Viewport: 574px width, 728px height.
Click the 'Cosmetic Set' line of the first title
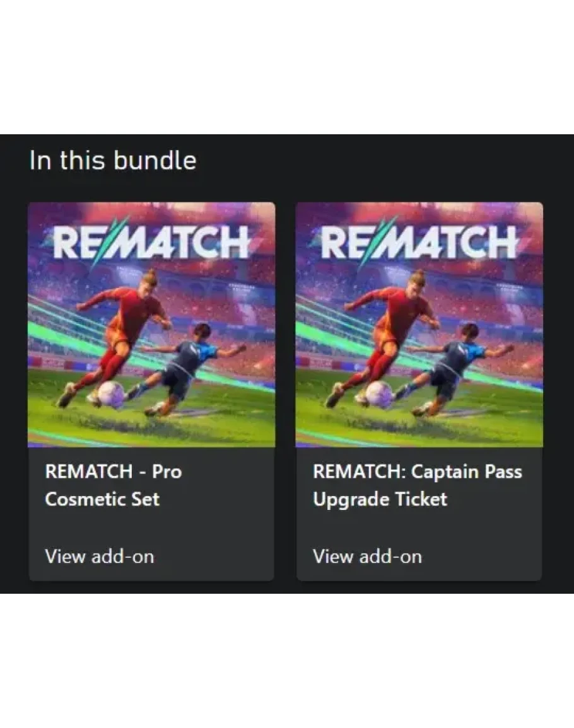[x=102, y=499]
